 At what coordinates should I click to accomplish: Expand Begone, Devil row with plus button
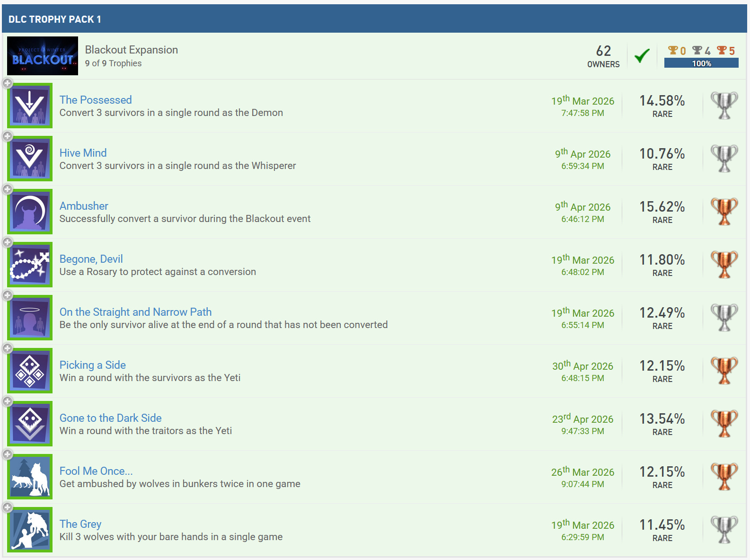(x=8, y=243)
